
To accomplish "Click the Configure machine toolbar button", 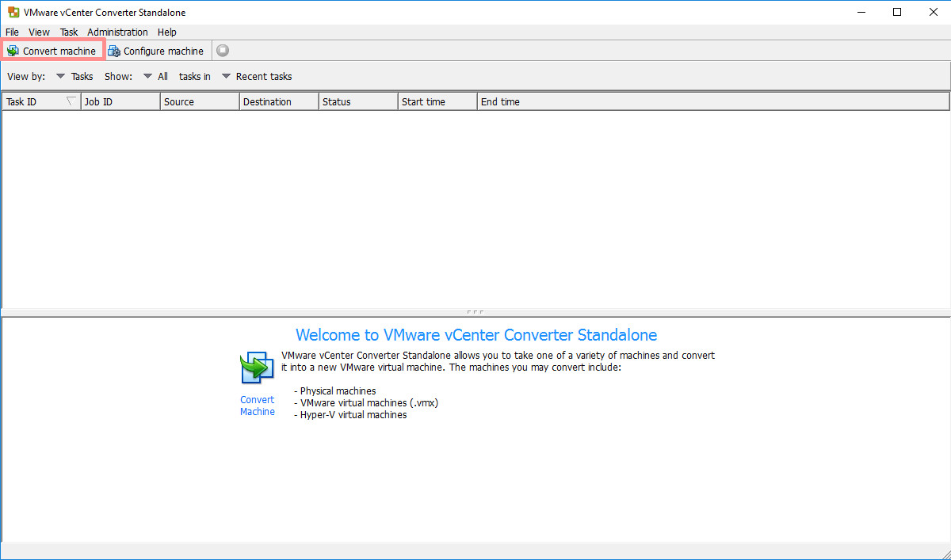I will click(x=156, y=51).
